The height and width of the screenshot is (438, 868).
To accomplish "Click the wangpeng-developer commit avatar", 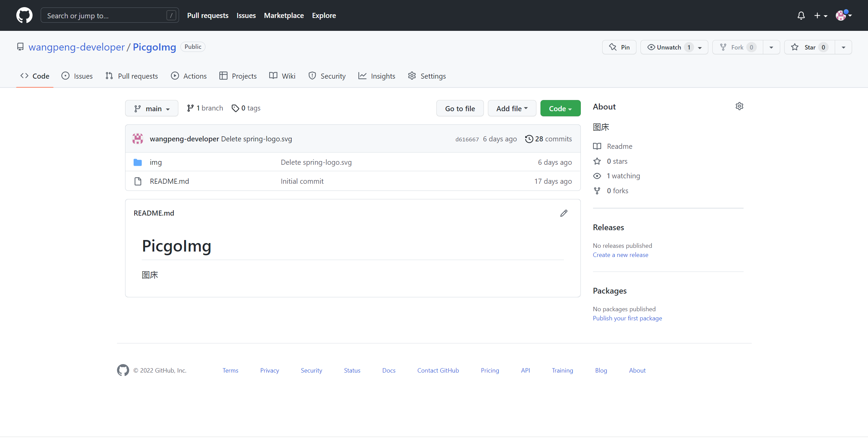I will tap(138, 139).
